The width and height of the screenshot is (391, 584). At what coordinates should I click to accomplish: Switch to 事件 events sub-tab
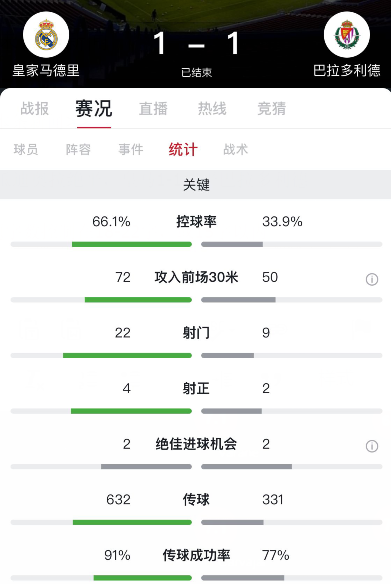coord(131,149)
